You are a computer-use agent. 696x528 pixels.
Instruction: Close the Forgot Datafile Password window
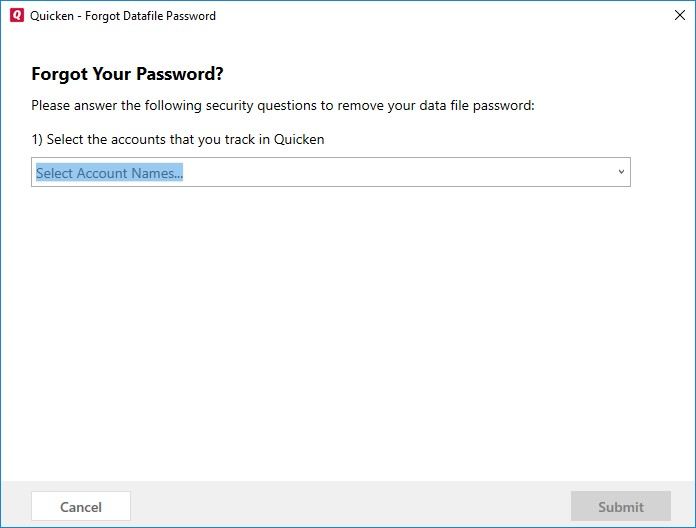(679, 16)
